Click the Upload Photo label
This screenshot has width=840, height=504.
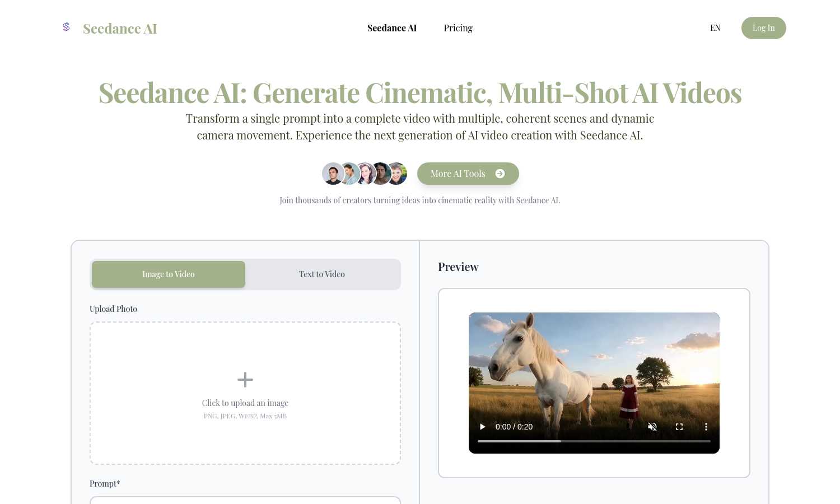pos(113,309)
